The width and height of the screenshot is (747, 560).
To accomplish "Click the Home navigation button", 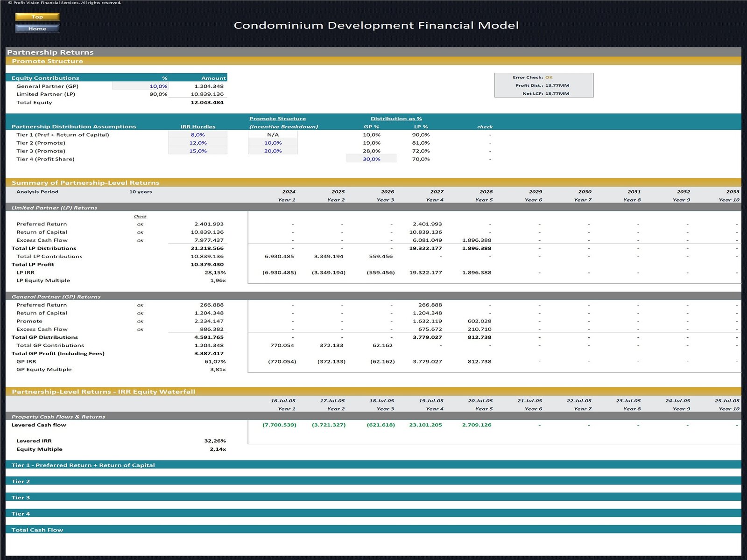I will pyautogui.click(x=37, y=28).
